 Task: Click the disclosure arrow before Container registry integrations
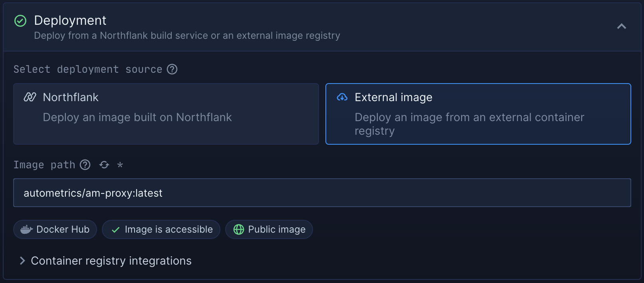22,261
